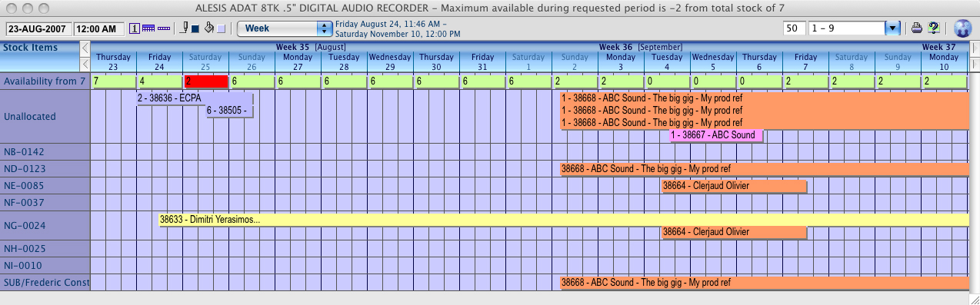Viewport: 980px width, 305px height.
Task: Open 38664 Clerjaud Olivier booking in NG-0024 row
Action: tap(734, 232)
